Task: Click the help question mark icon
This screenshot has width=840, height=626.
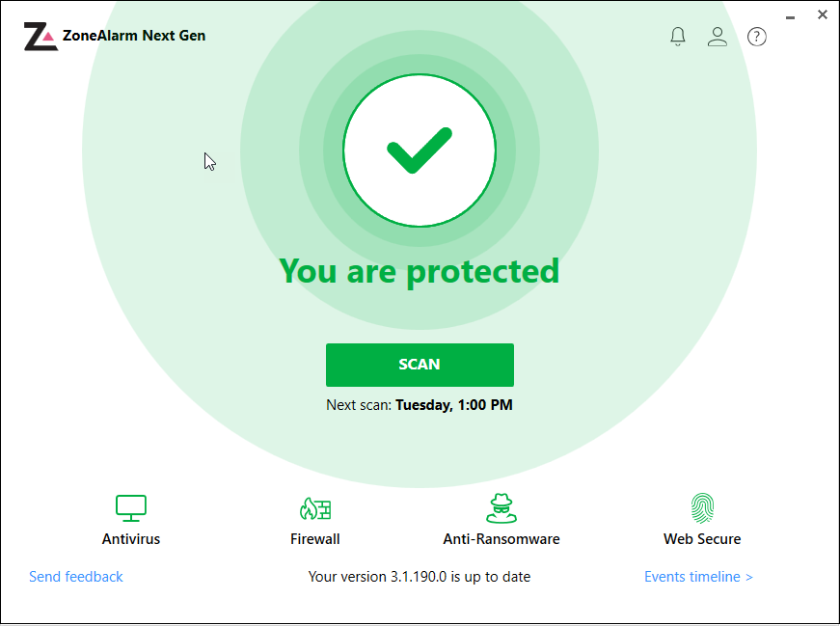Action: (756, 37)
